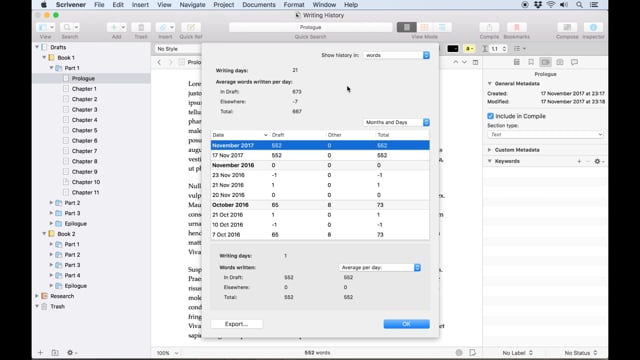This screenshot has height=360, width=640.
Task: Collapse the Keywords section
Action: coord(489,161)
